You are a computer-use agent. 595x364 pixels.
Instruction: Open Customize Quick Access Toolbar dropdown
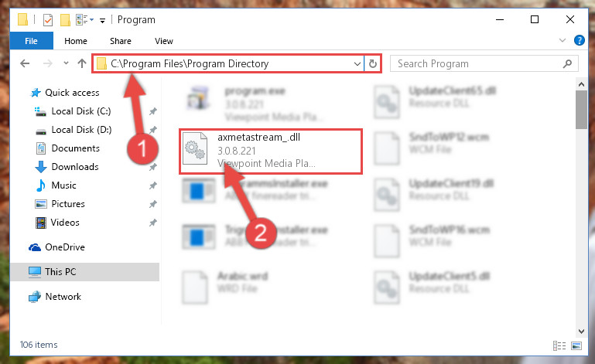click(102, 20)
